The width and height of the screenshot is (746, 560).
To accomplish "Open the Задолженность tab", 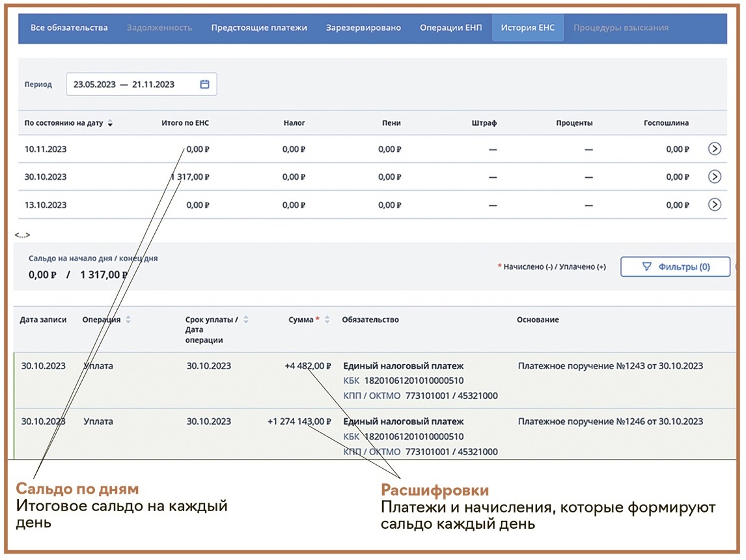I will tap(159, 28).
